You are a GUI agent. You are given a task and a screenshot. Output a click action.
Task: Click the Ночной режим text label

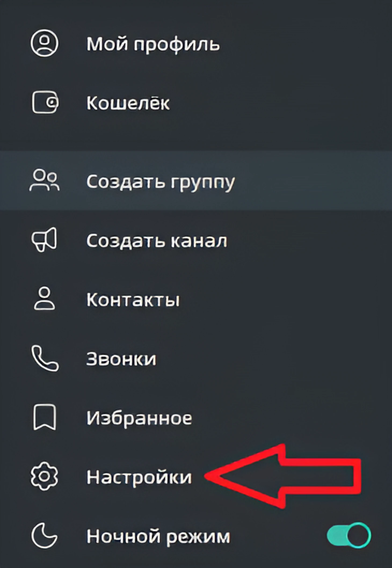pos(158,537)
